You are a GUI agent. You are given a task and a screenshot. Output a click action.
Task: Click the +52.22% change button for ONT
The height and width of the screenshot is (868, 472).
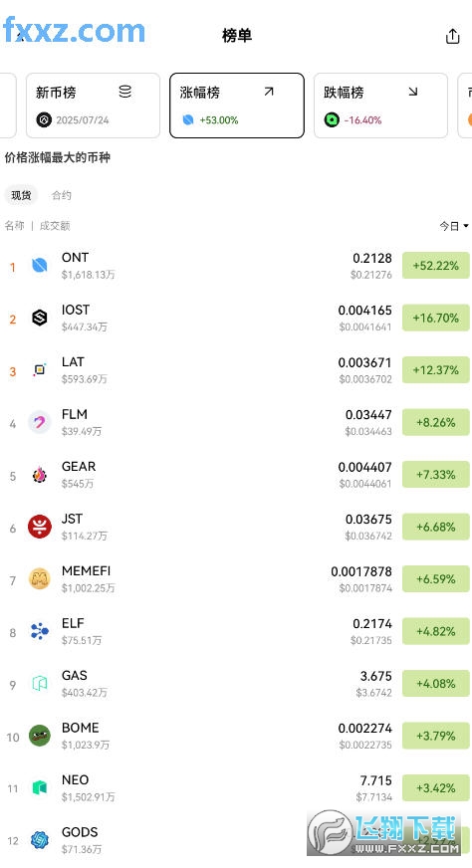[435, 266]
